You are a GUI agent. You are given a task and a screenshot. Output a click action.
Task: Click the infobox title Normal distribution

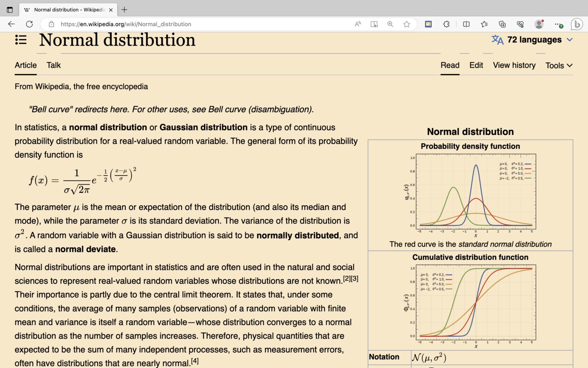470,132
